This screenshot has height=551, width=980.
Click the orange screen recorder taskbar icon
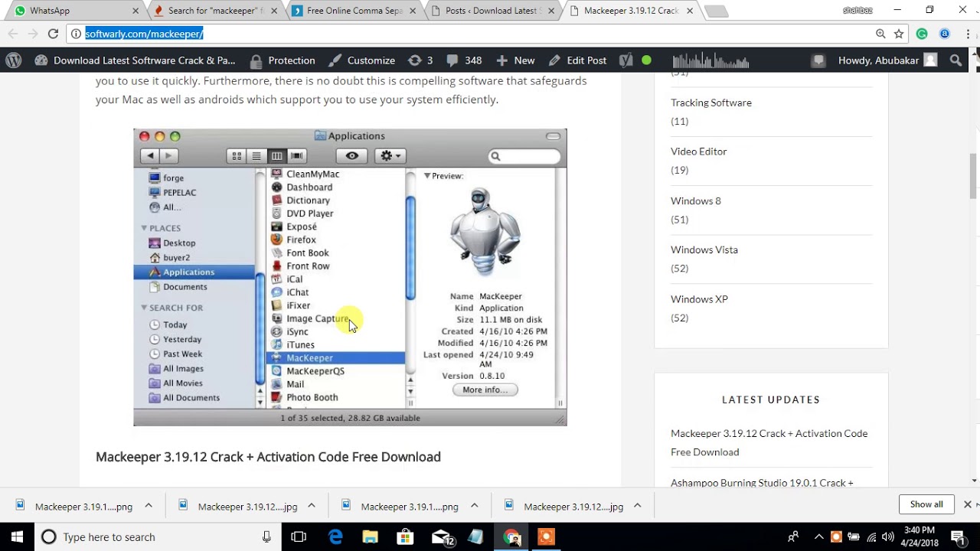[546, 536]
